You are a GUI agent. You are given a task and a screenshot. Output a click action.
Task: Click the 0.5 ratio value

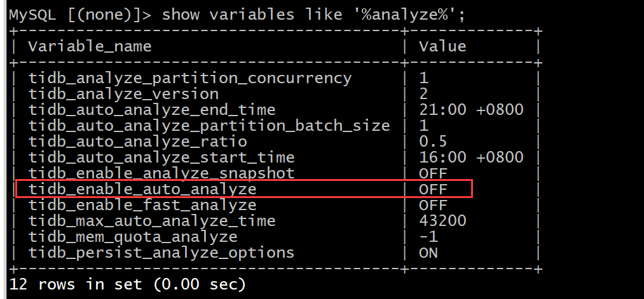433,142
